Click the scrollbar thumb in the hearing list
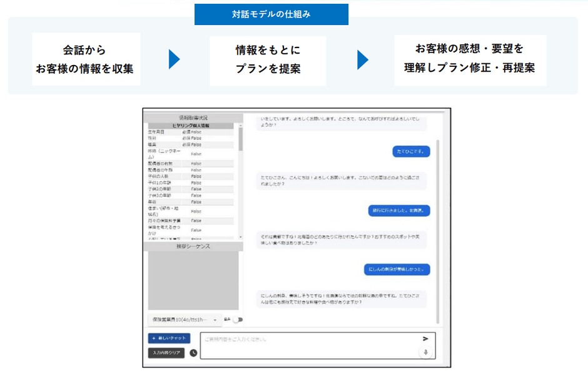Image resolution: width=588 pixels, height=374 pixels. click(x=240, y=138)
